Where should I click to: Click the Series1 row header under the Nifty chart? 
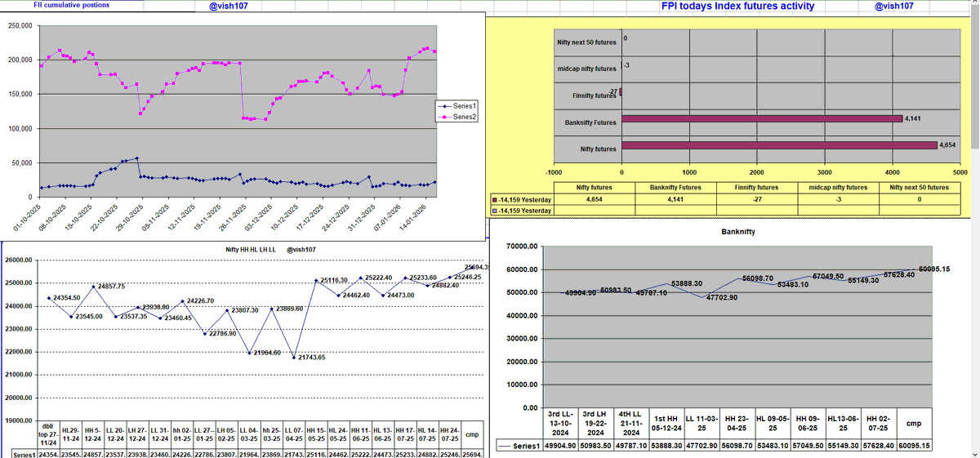(x=24, y=453)
